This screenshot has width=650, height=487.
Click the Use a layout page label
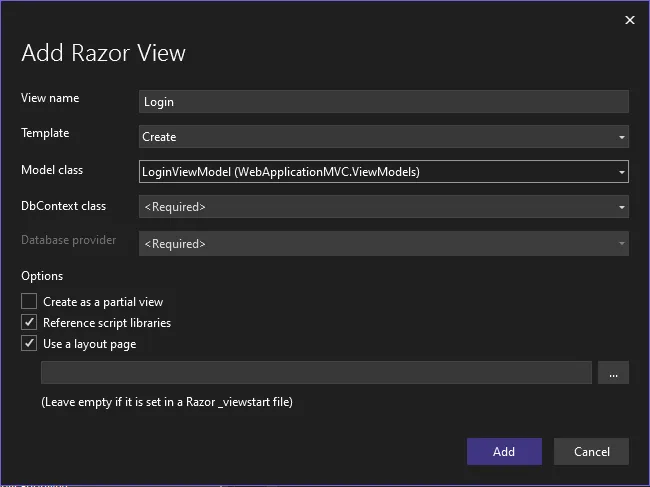click(x=90, y=344)
